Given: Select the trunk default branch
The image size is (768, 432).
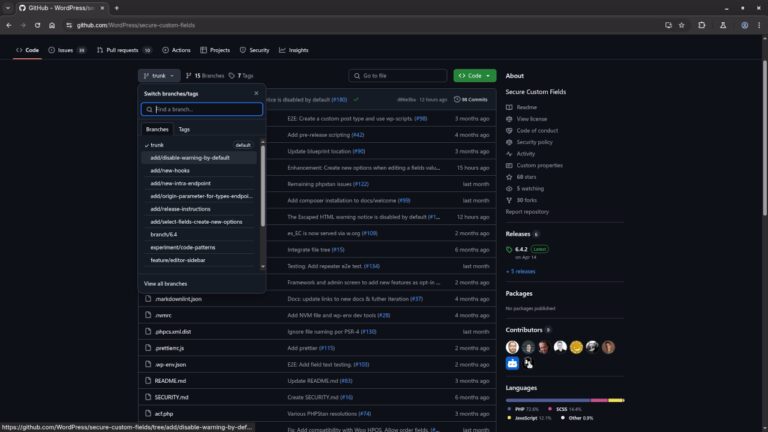Looking at the screenshot, I should 199,145.
